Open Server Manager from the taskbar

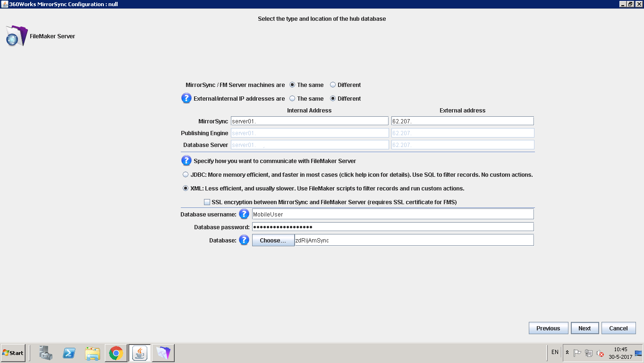(x=46, y=353)
